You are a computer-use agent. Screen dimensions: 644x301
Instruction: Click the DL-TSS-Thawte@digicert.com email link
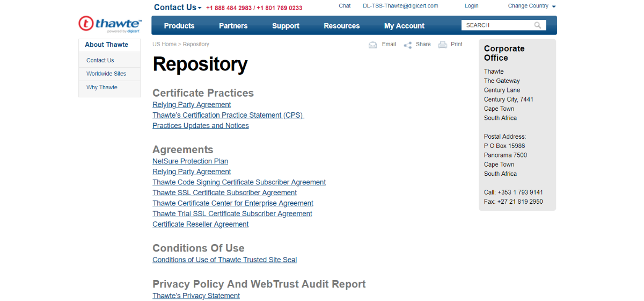pos(400,6)
